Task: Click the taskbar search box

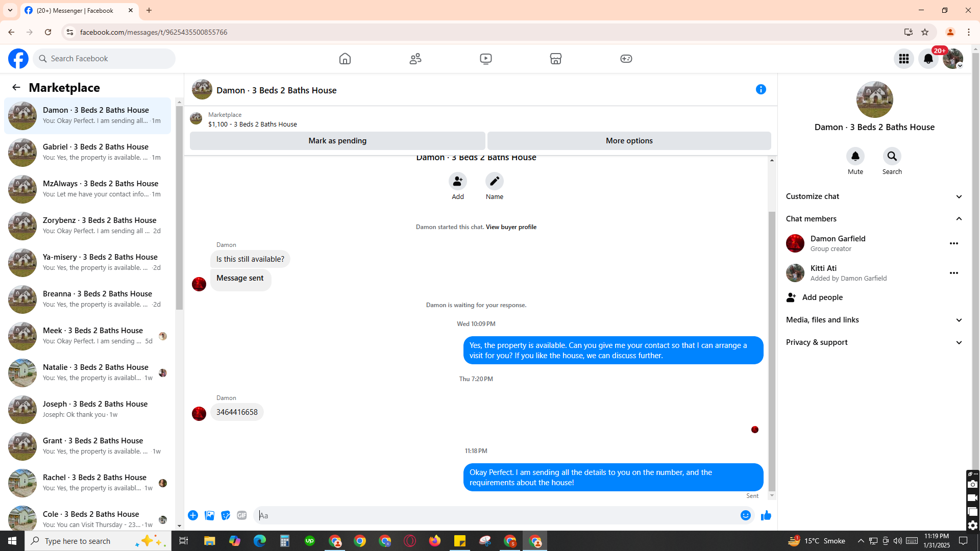Action: 98,541
